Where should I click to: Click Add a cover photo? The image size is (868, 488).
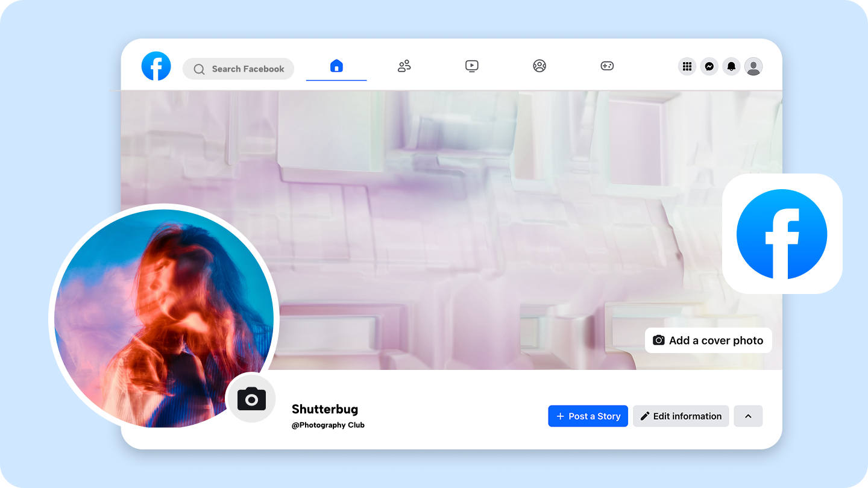tap(708, 340)
